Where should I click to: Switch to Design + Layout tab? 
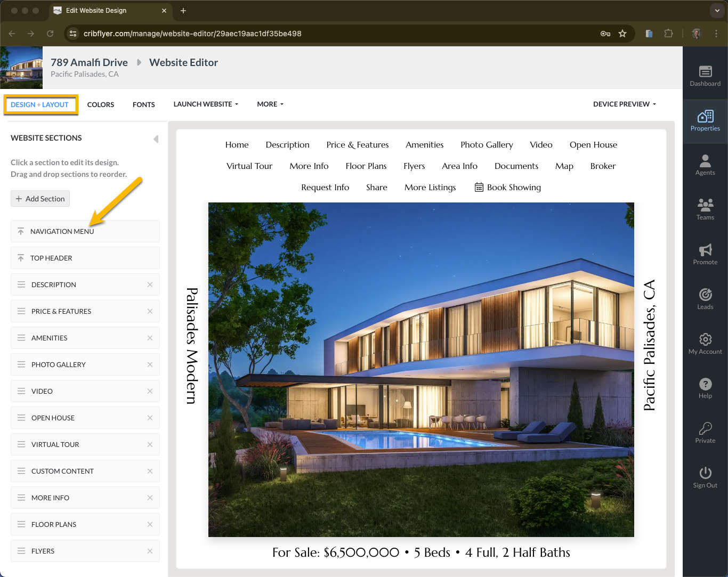(x=40, y=105)
